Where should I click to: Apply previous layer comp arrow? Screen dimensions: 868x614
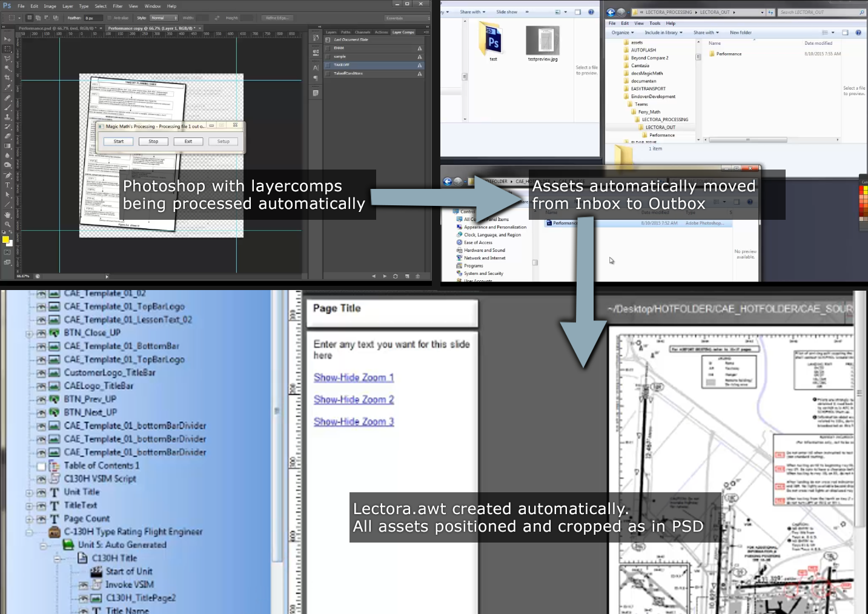coord(374,276)
